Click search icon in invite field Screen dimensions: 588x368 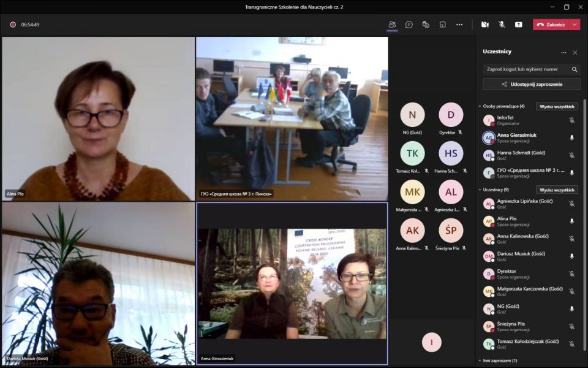[x=574, y=69]
